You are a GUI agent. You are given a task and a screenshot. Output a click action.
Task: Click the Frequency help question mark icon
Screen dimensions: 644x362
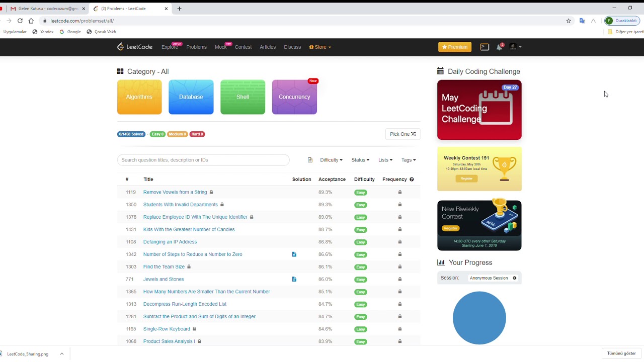(x=412, y=179)
